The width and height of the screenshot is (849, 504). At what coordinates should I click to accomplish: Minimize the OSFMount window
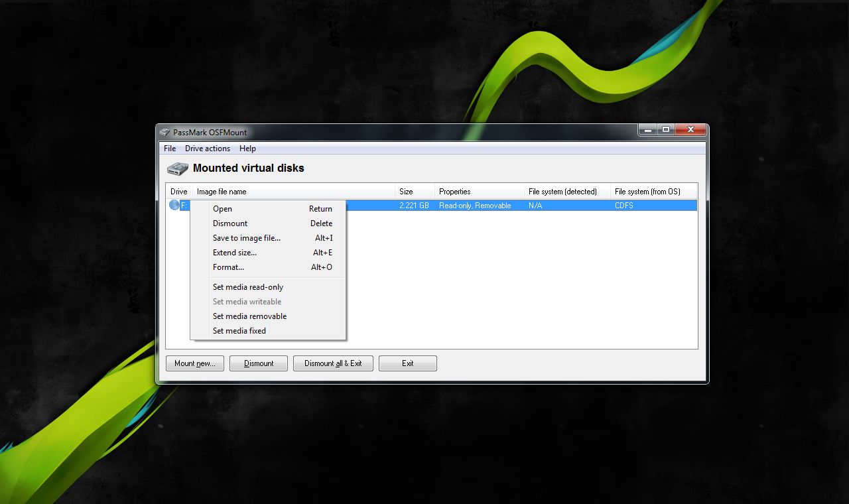point(647,130)
